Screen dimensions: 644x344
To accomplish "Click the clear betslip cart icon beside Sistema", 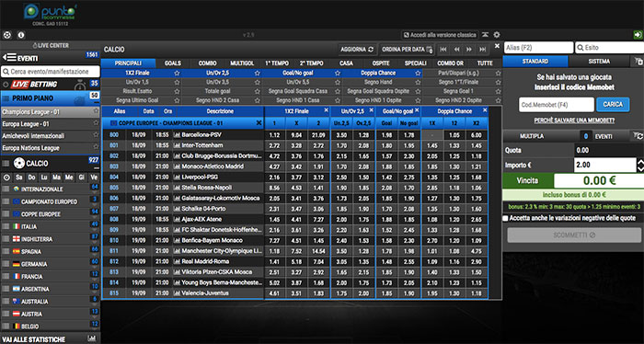I will tap(638, 62).
